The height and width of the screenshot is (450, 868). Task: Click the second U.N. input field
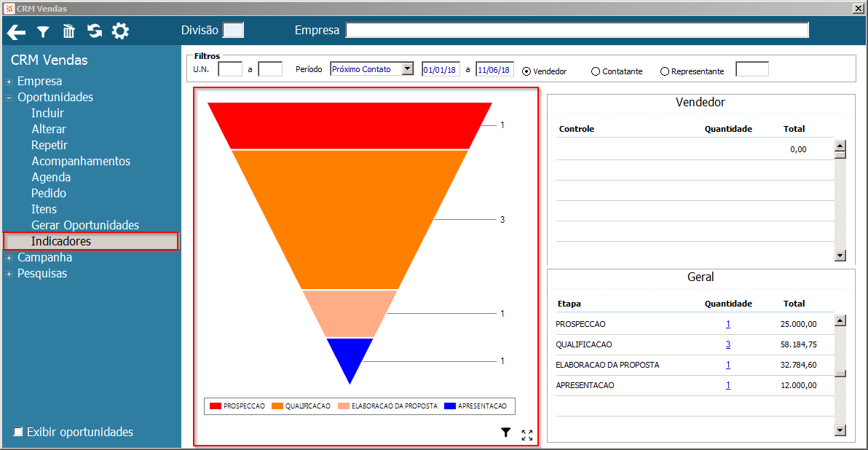[270, 69]
